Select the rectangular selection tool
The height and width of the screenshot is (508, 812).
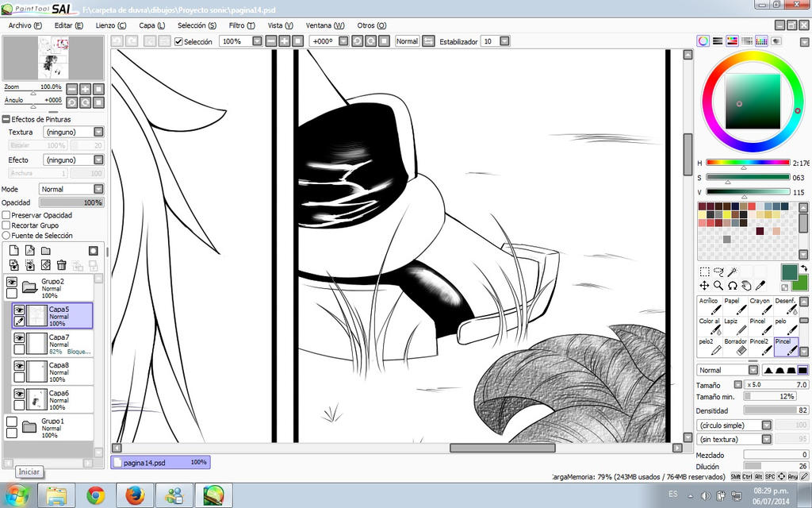coord(704,271)
